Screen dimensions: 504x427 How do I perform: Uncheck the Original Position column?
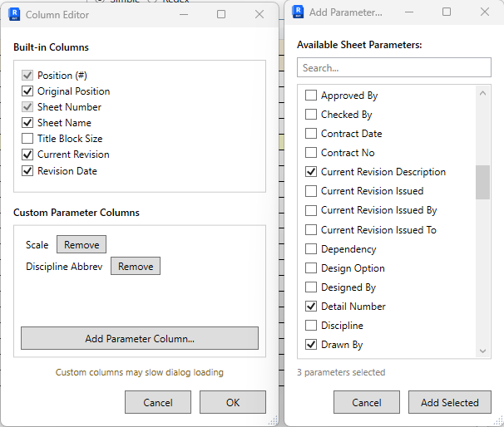pos(28,91)
